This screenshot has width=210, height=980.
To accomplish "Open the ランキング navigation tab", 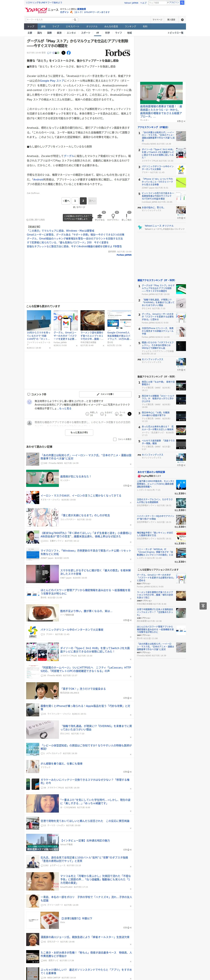I will pyautogui.click(x=130, y=27).
